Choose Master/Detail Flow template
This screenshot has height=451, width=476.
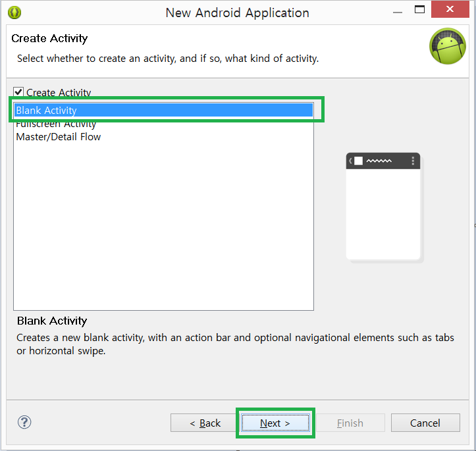(164, 137)
